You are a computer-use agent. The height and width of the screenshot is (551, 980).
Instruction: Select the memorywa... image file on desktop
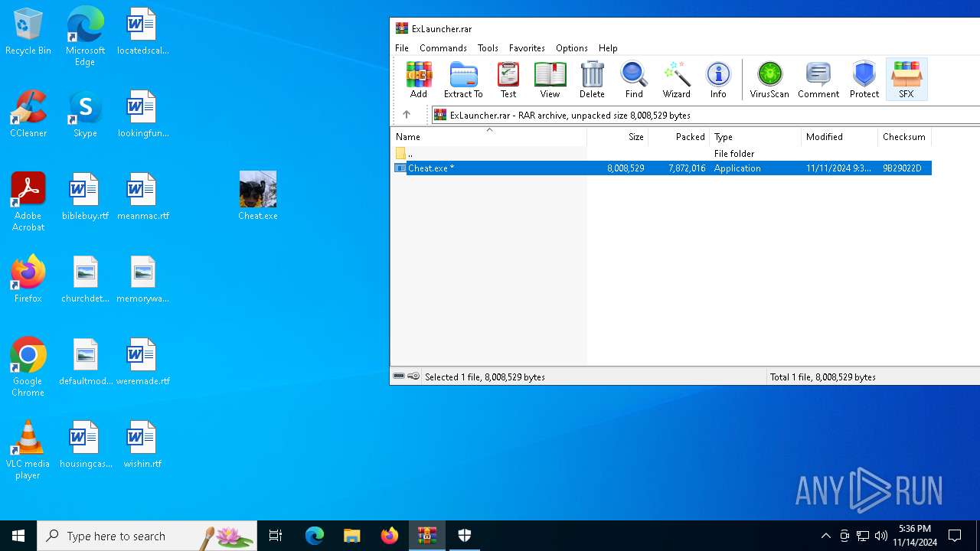point(142,279)
